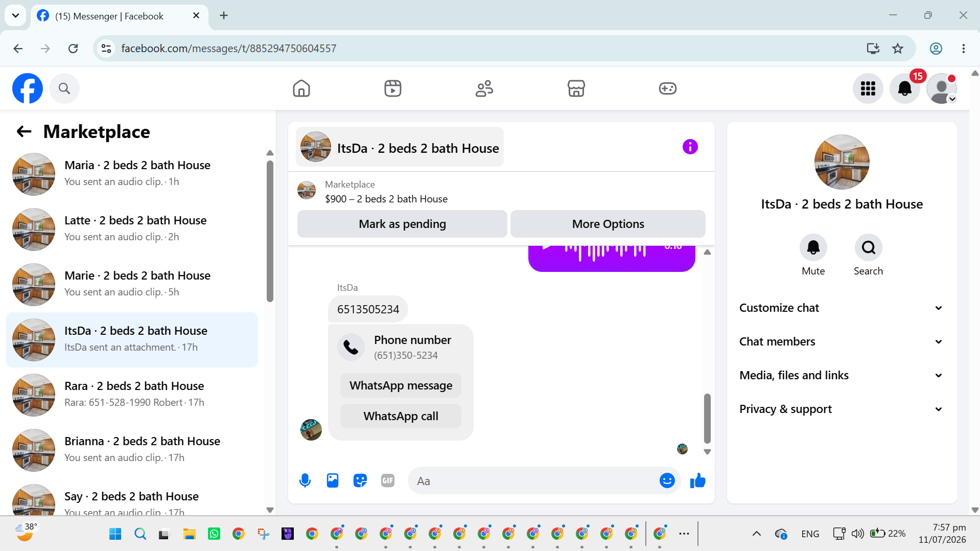Click the chat messages scrollbar thumb
The image size is (980, 551).
[x=707, y=418]
